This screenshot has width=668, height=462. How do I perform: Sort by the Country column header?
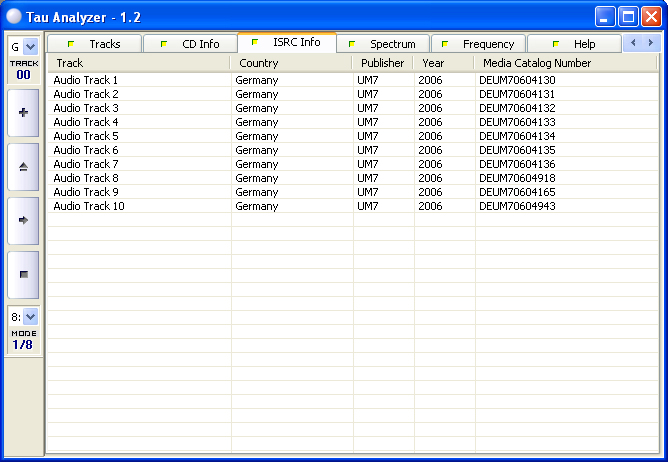[x=290, y=63]
